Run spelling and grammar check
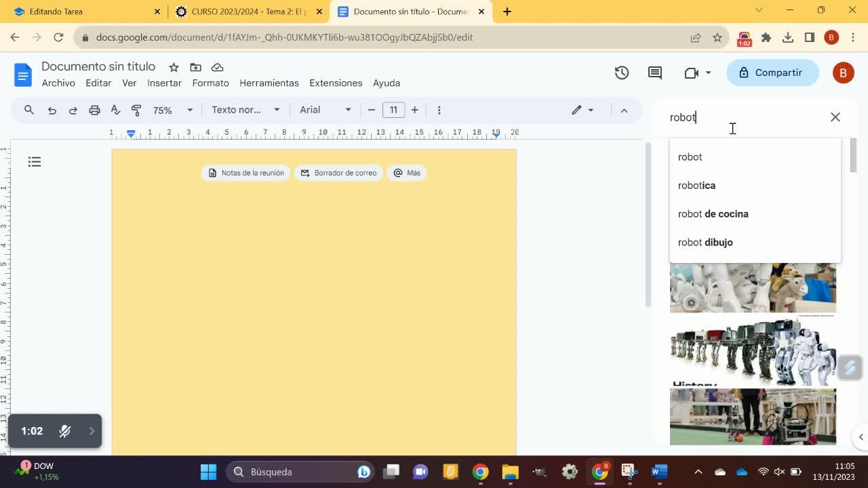Screen dimensions: 868x488 point(115,110)
